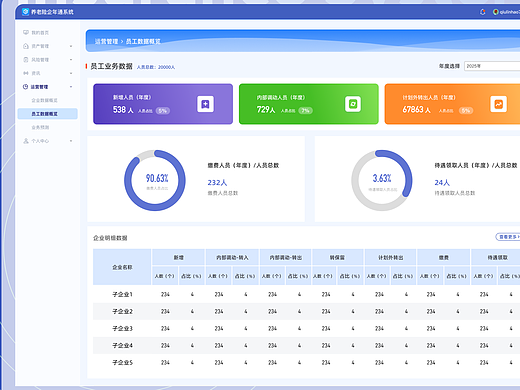Open 业务预测 submenu item
Image resolution: width=520 pixels, height=390 pixels.
click(x=40, y=127)
